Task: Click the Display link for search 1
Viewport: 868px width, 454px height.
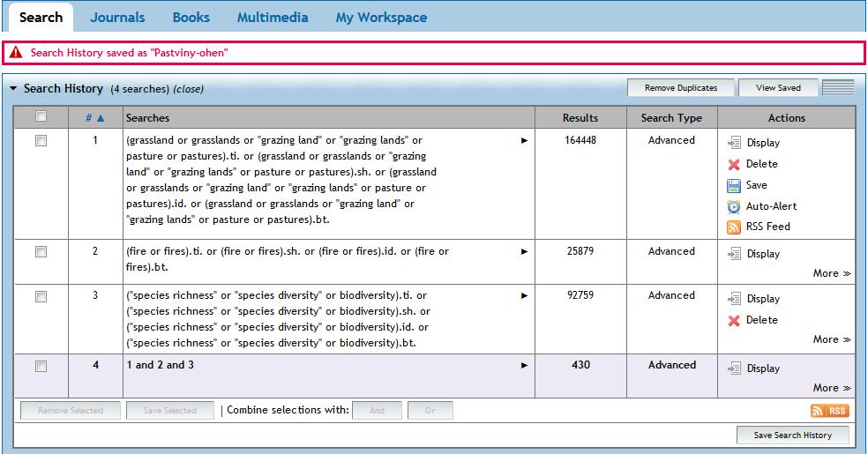Action: (763, 143)
